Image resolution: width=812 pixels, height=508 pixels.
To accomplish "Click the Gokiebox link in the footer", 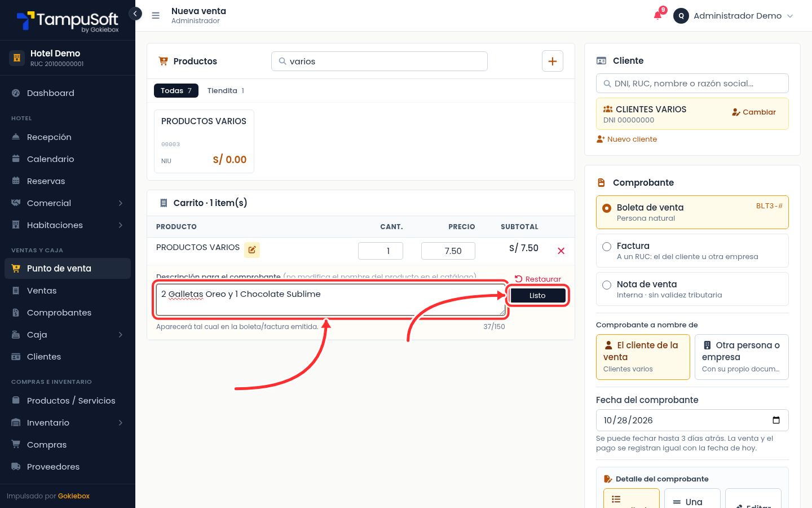I will [74, 496].
